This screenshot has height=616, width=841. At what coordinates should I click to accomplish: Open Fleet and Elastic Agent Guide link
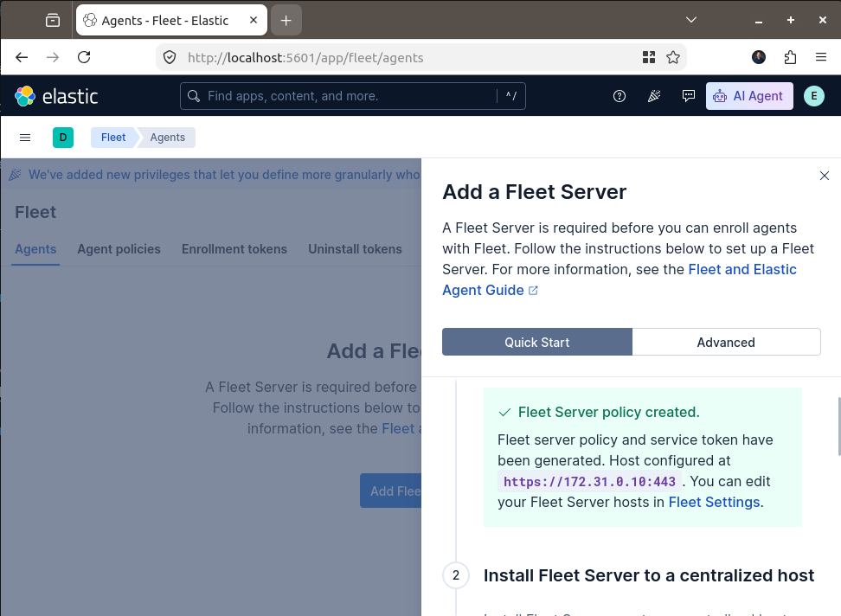click(x=620, y=279)
